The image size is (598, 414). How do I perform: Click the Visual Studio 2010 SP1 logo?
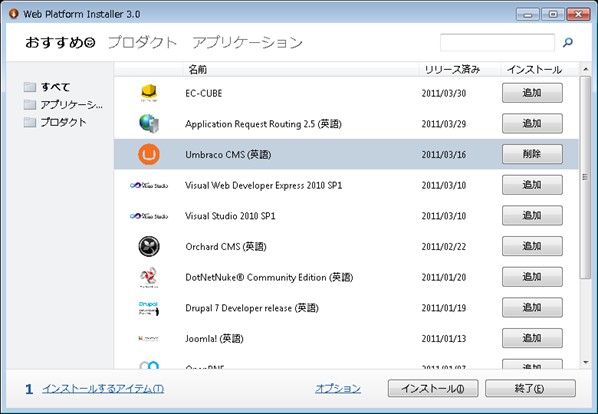tap(149, 216)
